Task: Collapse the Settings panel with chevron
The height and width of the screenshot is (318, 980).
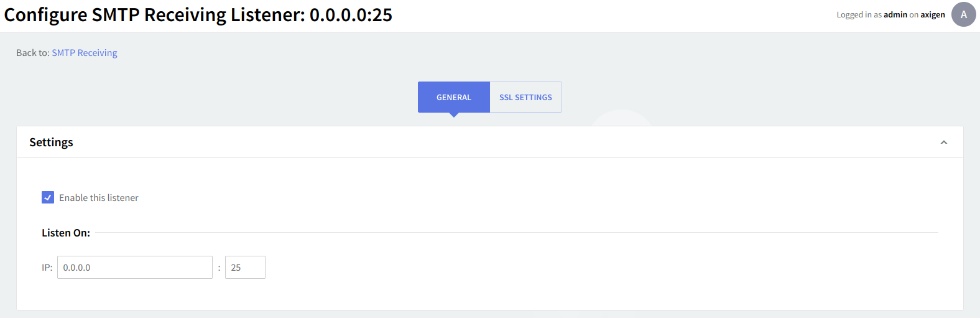Action: click(x=943, y=143)
